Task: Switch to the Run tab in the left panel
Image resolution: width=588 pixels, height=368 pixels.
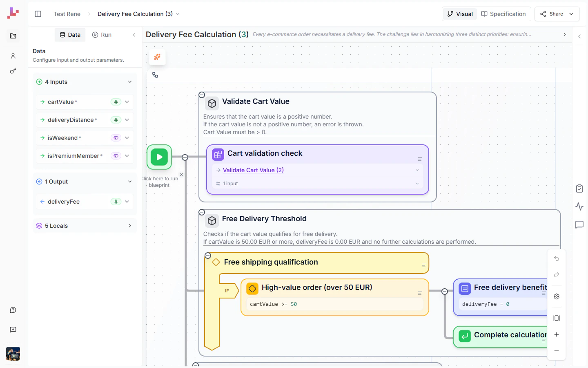Action: coord(102,35)
